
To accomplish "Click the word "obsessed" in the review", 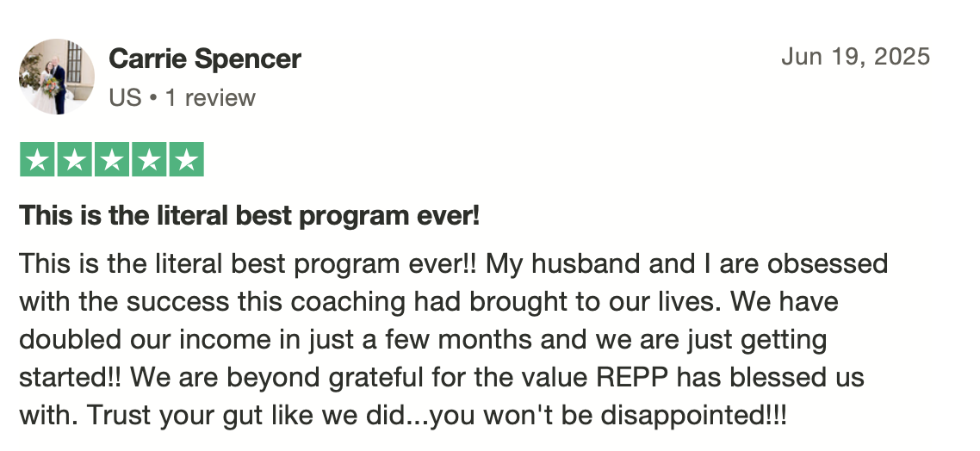I will tap(828, 263).
